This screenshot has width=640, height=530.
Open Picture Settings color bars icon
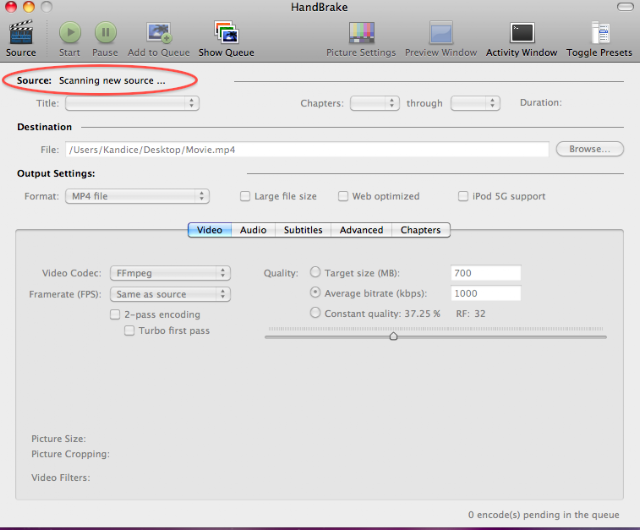tap(361, 33)
